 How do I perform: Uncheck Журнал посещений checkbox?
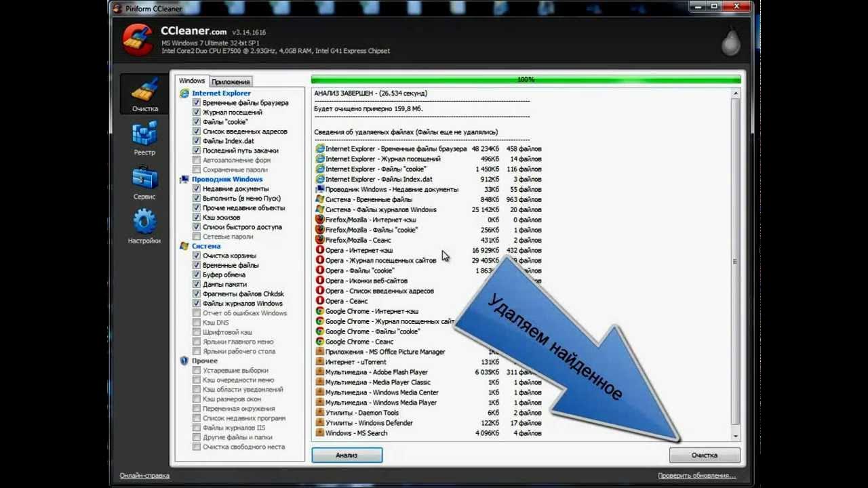pyautogui.click(x=197, y=113)
